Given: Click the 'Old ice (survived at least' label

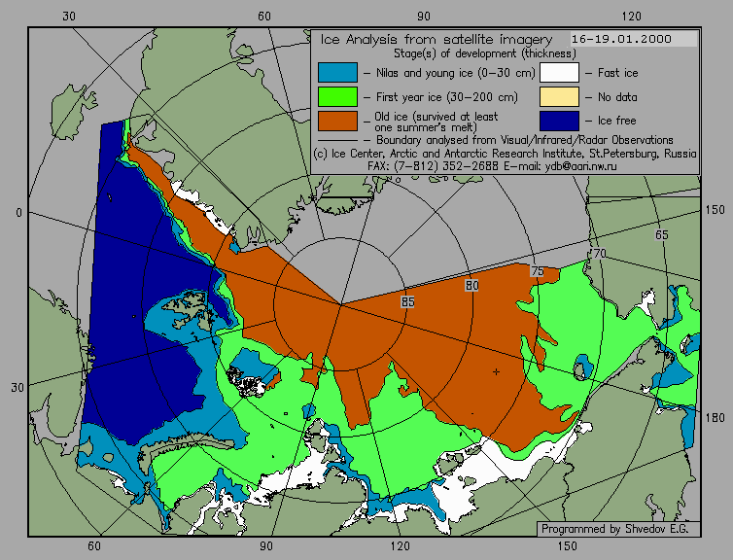Looking at the screenshot, I should (436, 117).
